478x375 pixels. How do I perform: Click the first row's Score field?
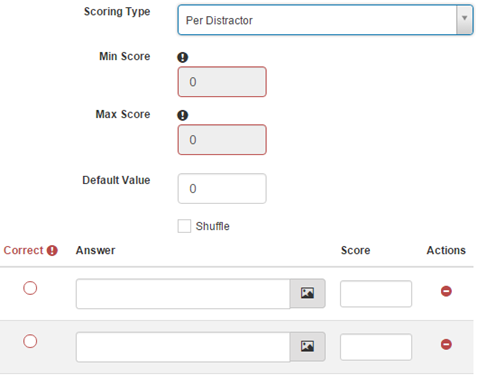coord(376,294)
